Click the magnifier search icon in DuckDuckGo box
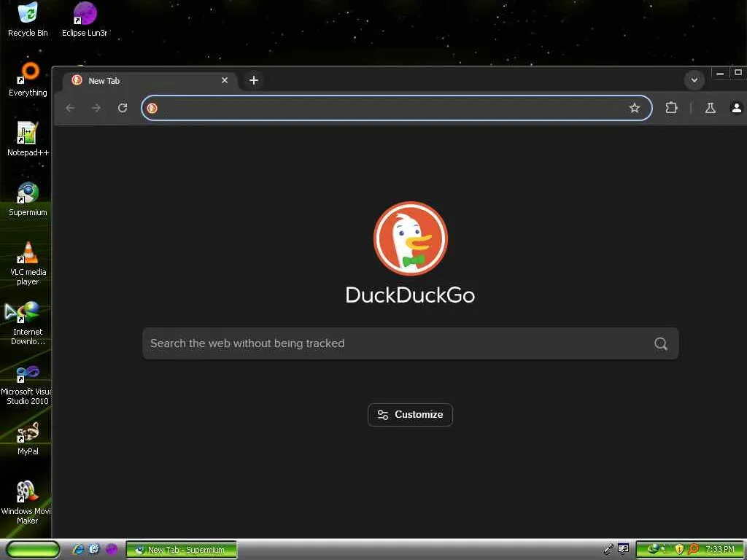Image resolution: width=747 pixels, height=560 pixels. tap(661, 343)
